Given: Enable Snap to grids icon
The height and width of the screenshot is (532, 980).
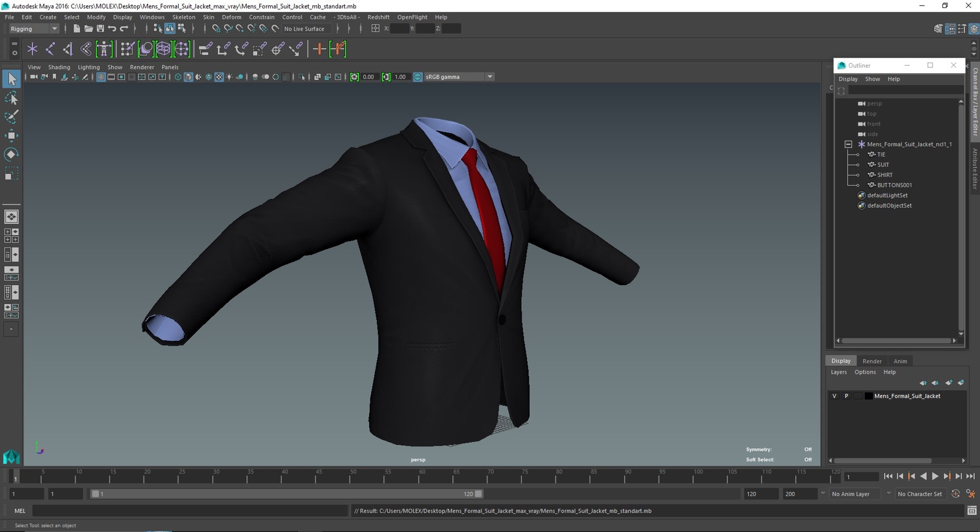Looking at the screenshot, I should 216,29.
